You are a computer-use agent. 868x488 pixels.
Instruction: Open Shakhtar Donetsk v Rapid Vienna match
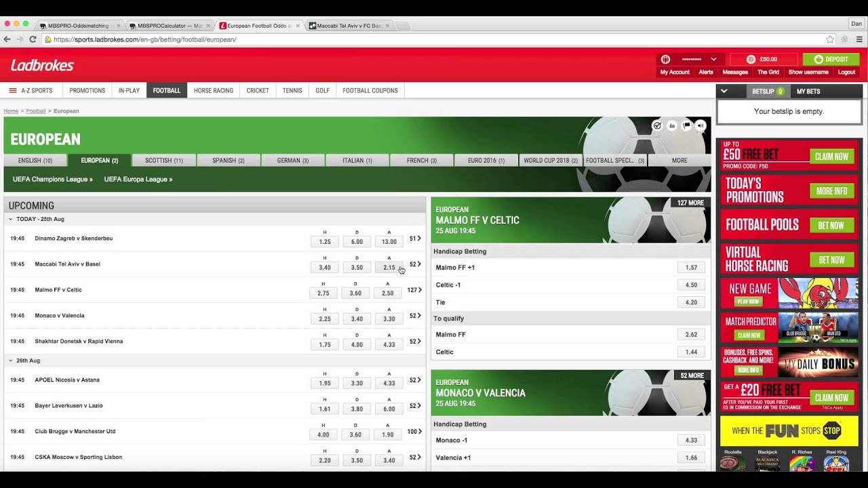point(214,342)
